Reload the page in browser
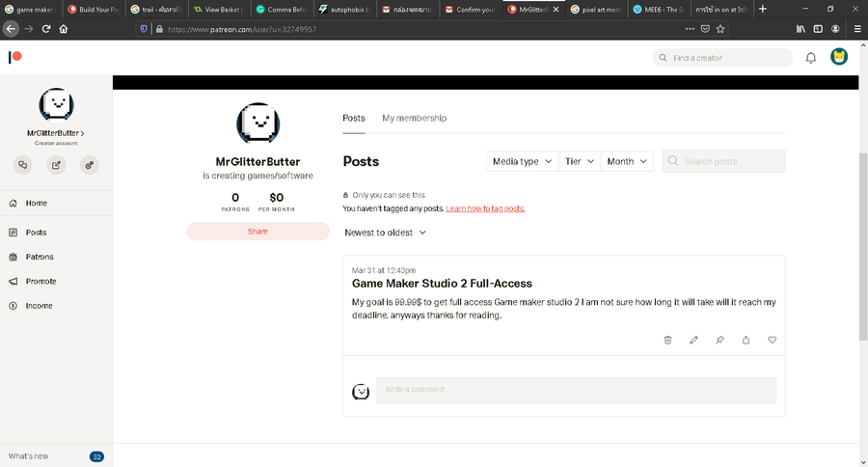Image resolution: width=868 pixels, height=467 pixels. (46, 29)
